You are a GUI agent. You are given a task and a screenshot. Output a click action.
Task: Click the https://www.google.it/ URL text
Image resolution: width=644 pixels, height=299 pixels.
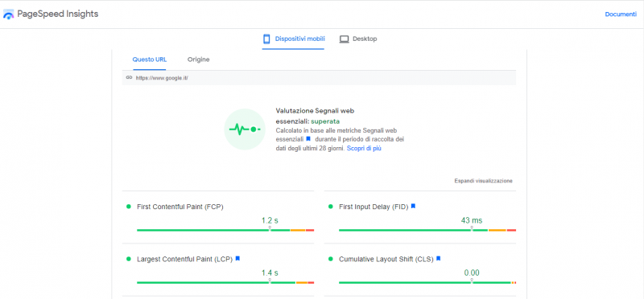point(163,78)
